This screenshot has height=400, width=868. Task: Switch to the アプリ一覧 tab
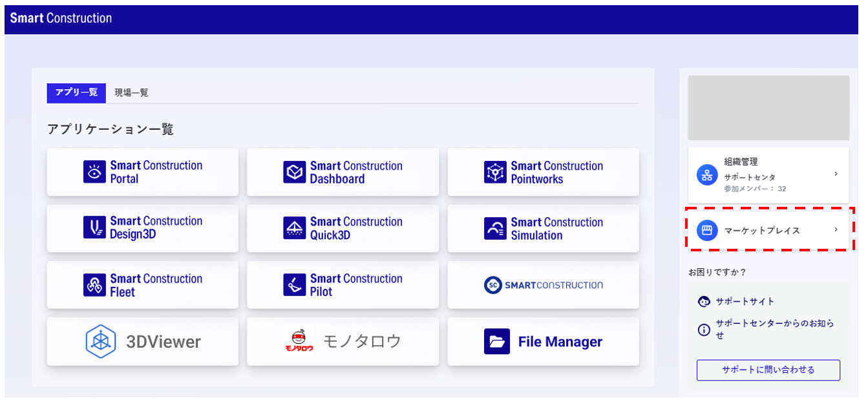point(76,92)
